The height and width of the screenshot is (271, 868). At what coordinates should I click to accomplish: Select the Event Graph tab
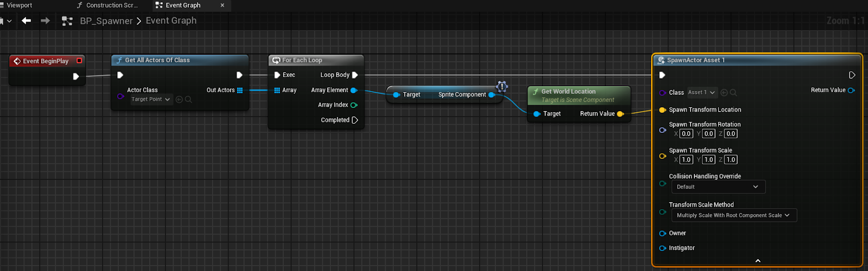(x=178, y=5)
